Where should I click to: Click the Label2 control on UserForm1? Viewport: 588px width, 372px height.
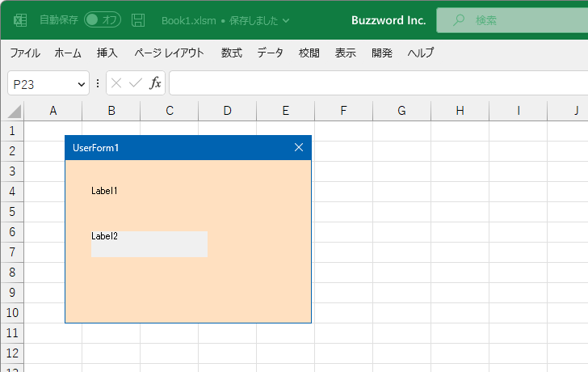coord(149,243)
